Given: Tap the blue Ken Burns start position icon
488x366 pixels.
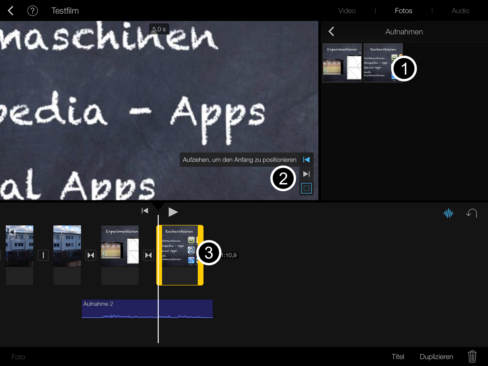Looking at the screenshot, I should point(306,160).
